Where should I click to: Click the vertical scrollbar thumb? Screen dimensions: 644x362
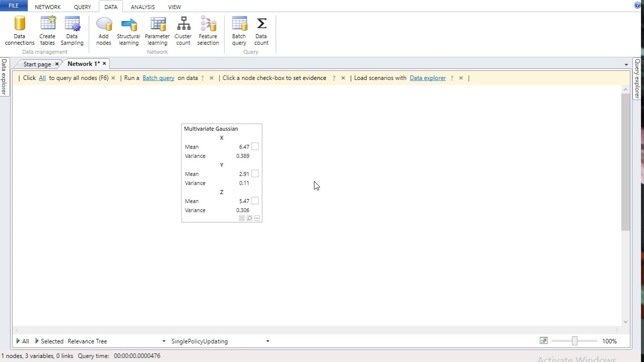click(x=626, y=162)
